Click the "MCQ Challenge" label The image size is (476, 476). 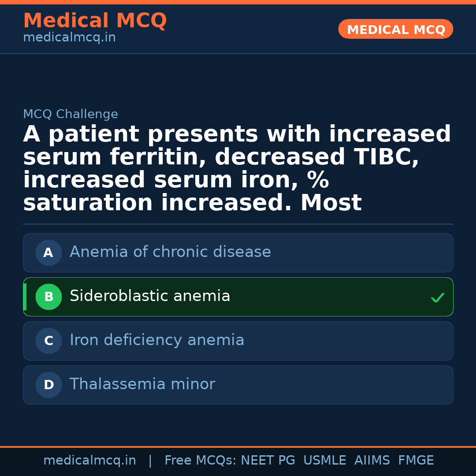point(71,115)
